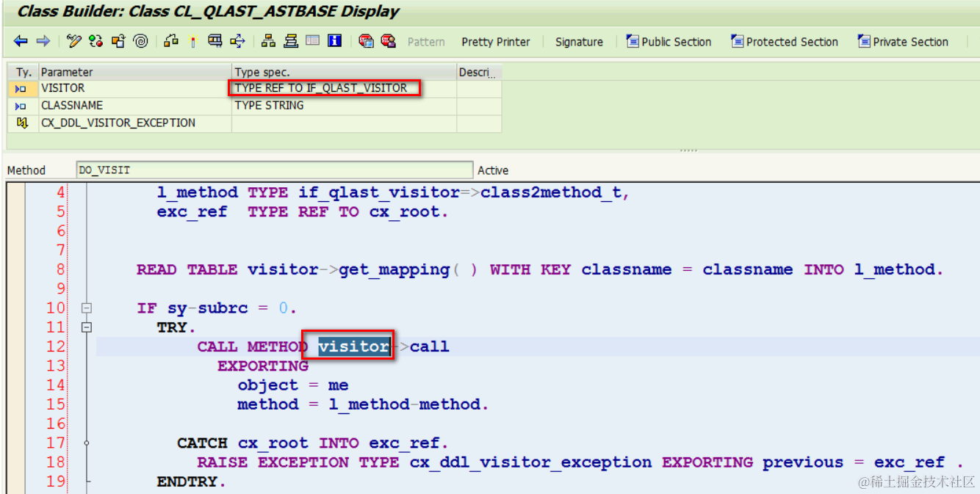
Task: Click the Active/Inactive switch icon
Action: 96,41
